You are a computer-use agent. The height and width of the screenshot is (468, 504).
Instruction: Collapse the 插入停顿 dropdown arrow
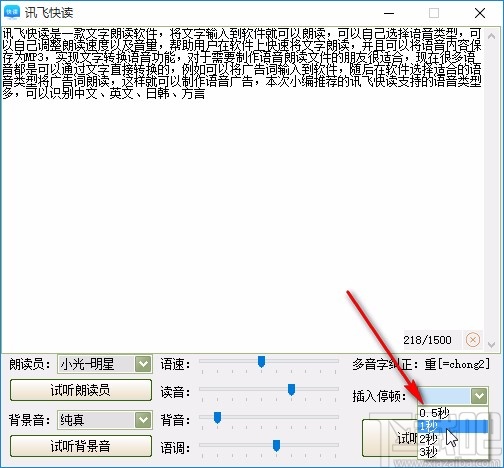(479, 396)
